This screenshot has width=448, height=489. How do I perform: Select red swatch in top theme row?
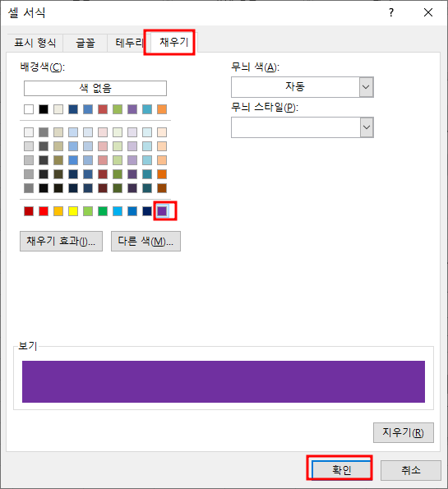pyautogui.click(x=103, y=109)
